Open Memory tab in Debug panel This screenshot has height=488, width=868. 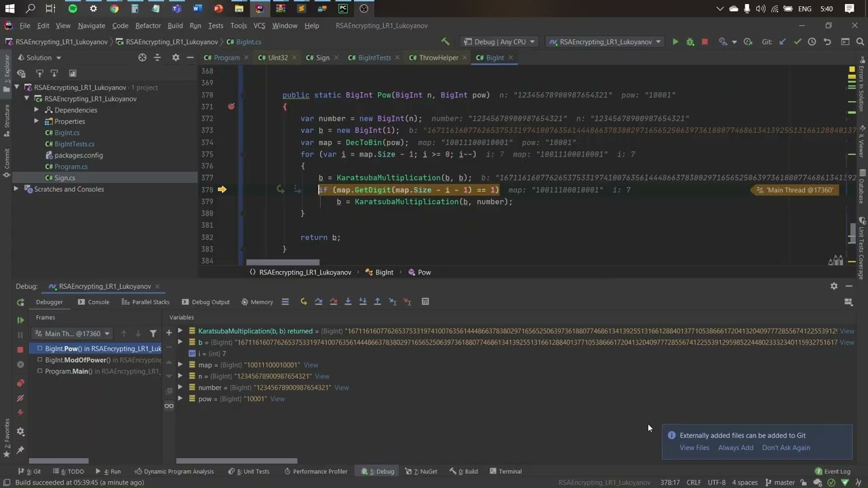[256, 302]
